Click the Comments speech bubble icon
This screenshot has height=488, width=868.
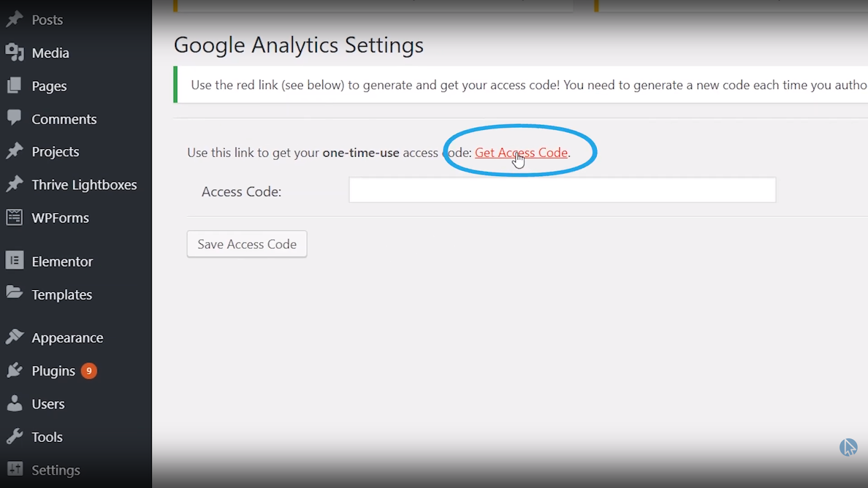(15, 118)
